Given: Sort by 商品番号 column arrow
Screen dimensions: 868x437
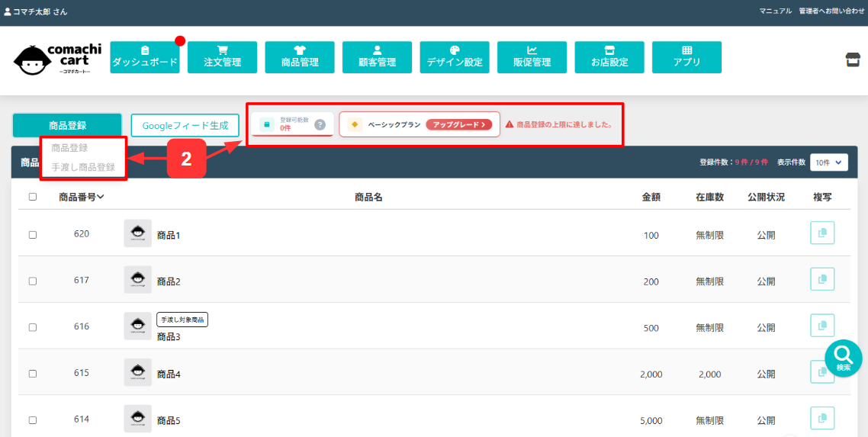Looking at the screenshot, I should pos(101,197).
